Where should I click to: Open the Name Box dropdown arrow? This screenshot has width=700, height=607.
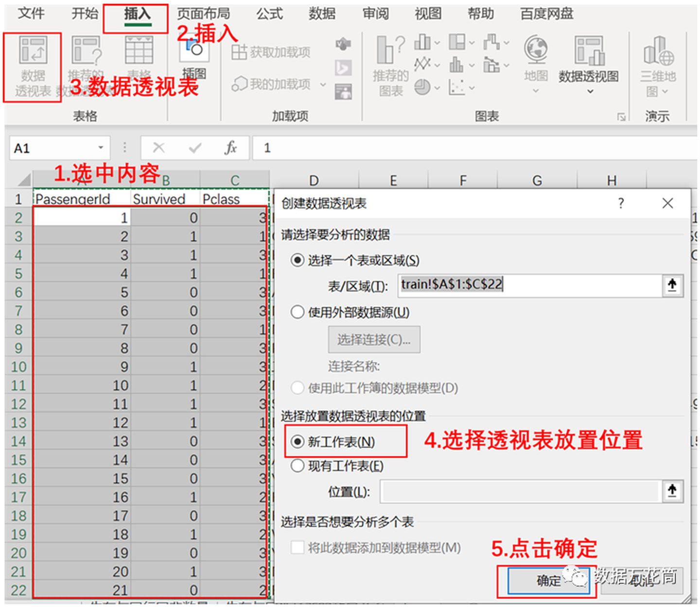(100, 147)
